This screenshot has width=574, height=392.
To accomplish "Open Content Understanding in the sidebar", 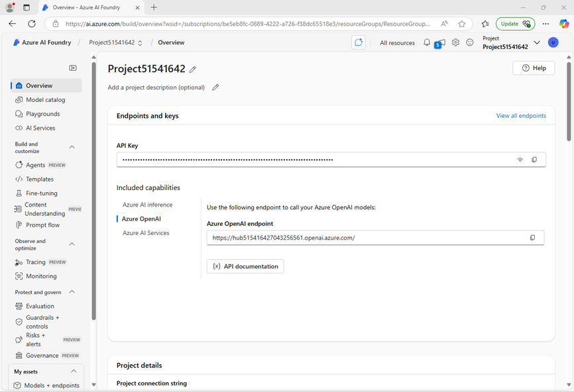I will pos(46,209).
